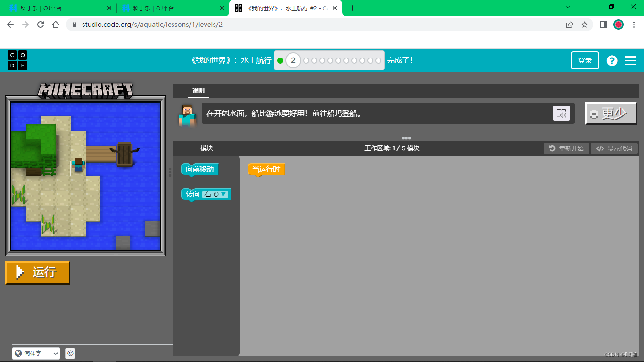Open the 右 direction dropdown on 转向 block
Screen dimensions: 644x362
tap(215, 194)
